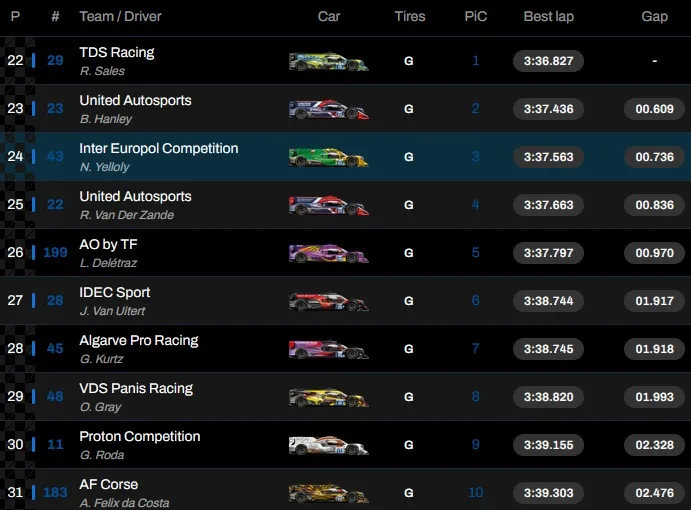
Task: Click the IDEC Sport car thumbnail
Action: click(x=328, y=301)
